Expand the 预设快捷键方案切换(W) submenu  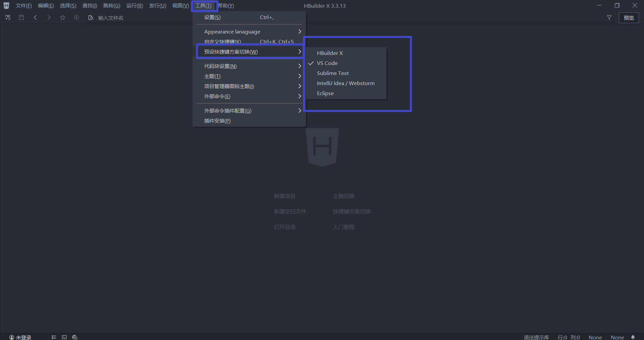[249, 52]
